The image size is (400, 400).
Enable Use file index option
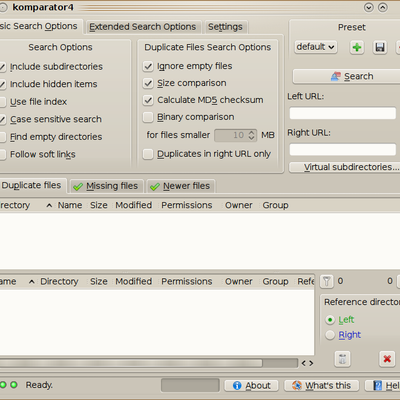[x=2, y=102]
